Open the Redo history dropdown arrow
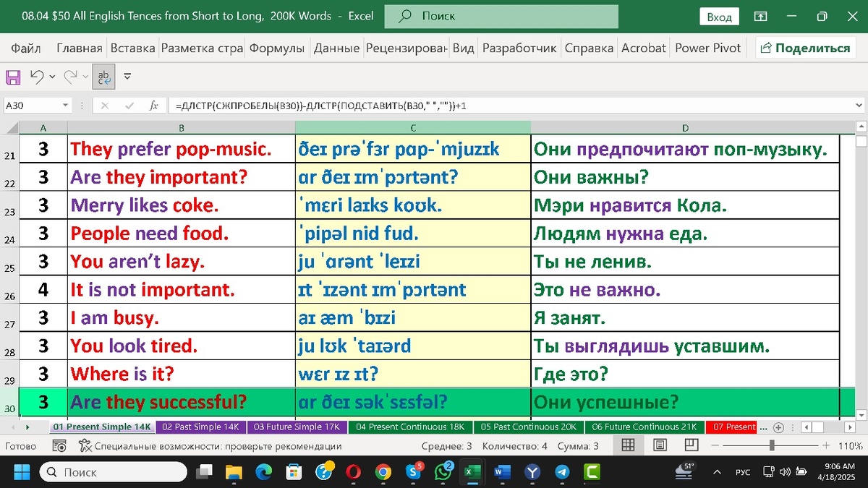The height and width of the screenshot is (488, 868). 85,77
